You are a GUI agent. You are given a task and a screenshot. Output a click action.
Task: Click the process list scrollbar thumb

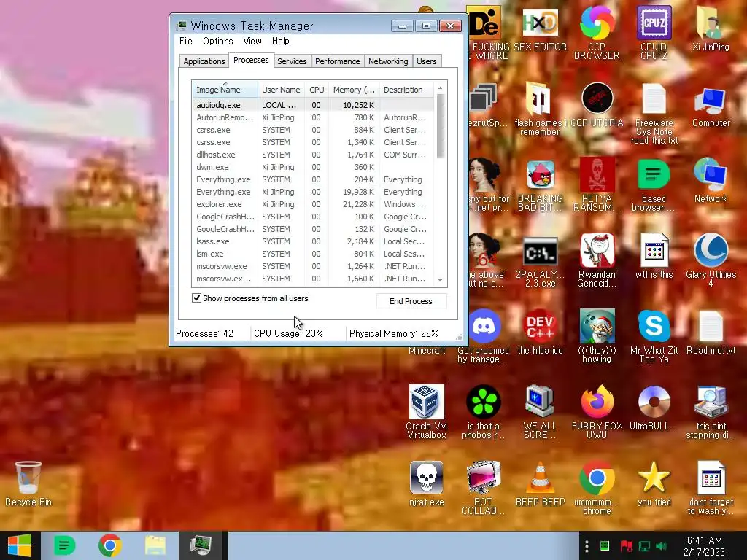(440, 125)
